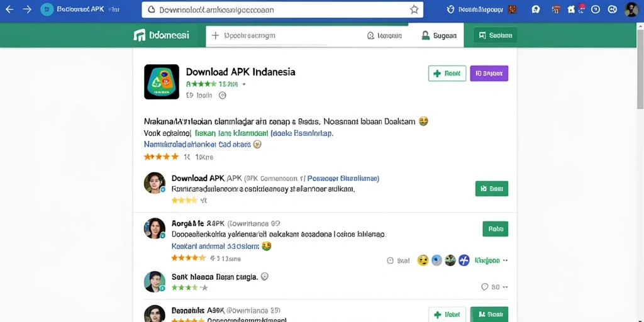Click the green button in the 'Download APK' review
Image resolution: width=644 pixels, height=322 pixels.
point(492,189)
